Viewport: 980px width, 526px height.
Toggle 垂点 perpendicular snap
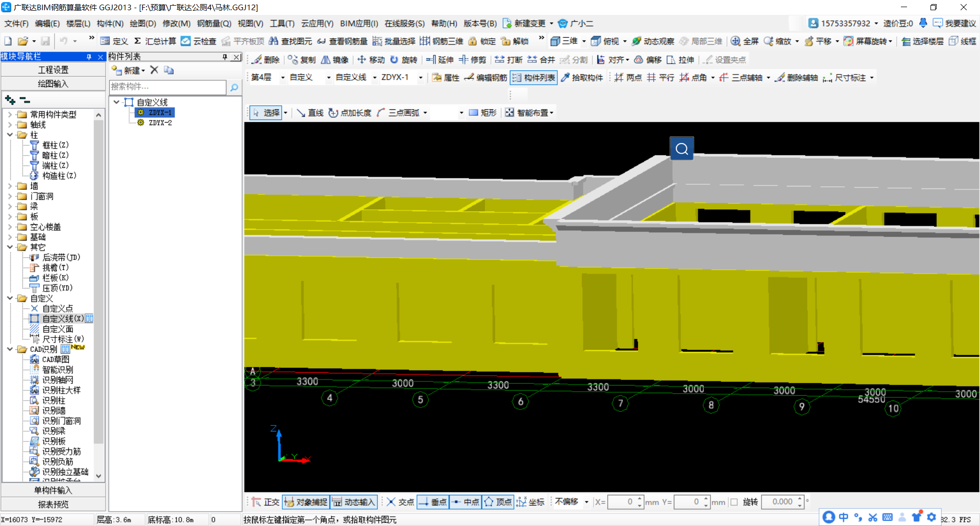(x=432, y=502)
